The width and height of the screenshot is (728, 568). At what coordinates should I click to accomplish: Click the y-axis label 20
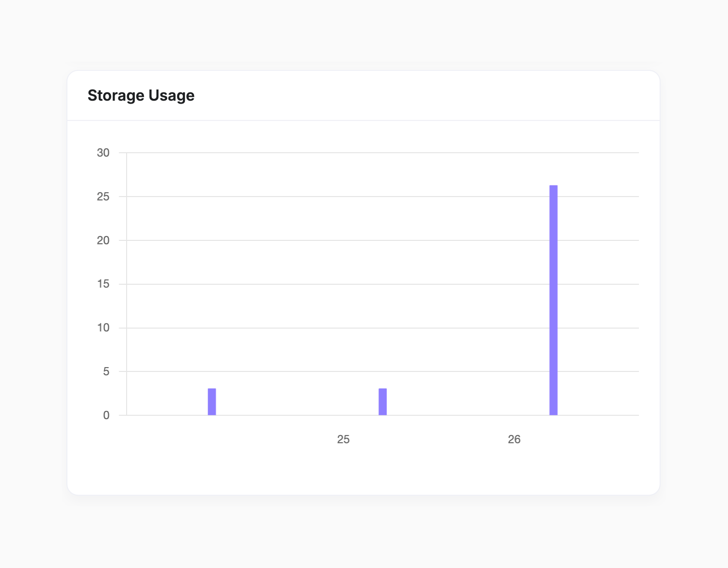pyautogui.click(x=104, y=240)
